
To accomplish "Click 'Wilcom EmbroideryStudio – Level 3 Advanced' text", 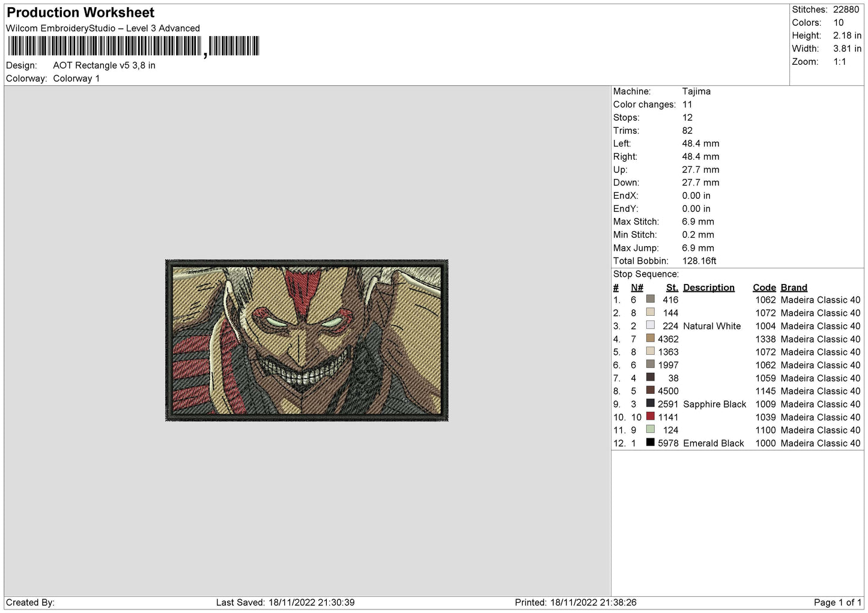I will point(103,28).
